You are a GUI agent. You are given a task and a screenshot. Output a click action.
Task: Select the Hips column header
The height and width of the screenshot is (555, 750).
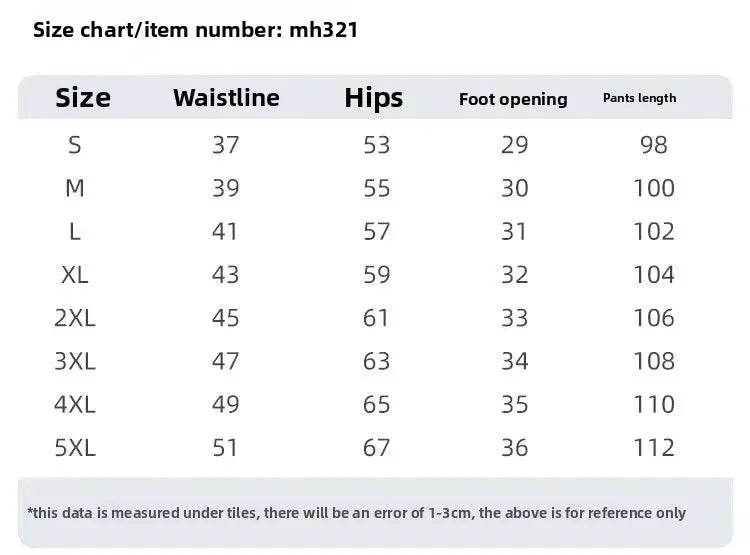tap(373, 98)
